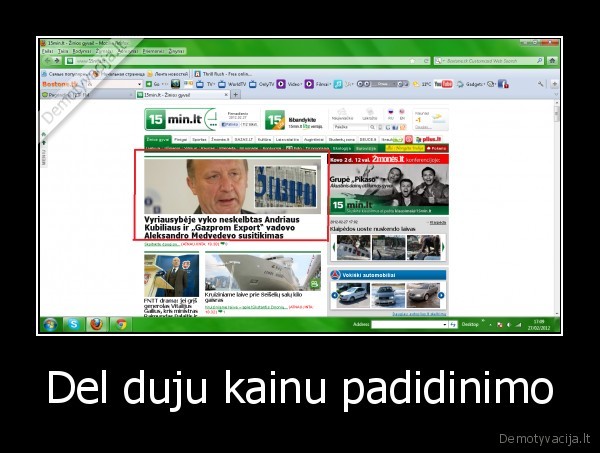Show next ship gallery photo with right arrow
Image resolution: width=600 pixels, height=453 pixels.
click(x=443, y=247)
